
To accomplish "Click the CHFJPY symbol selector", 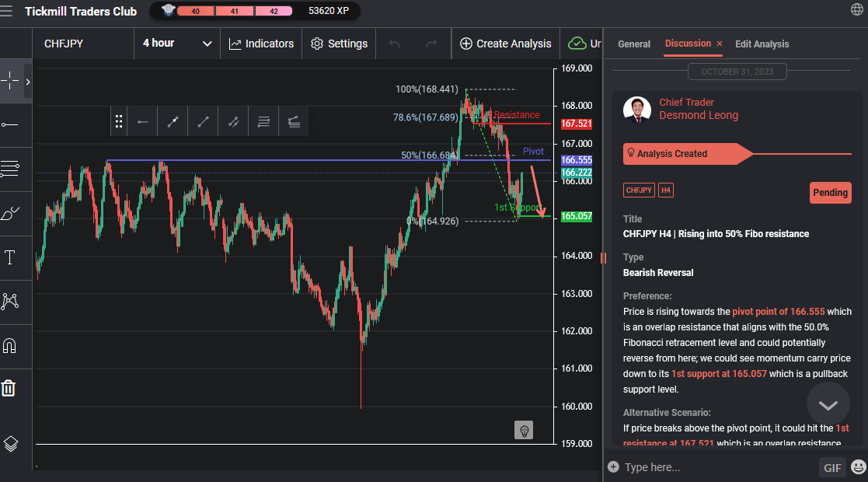I will [x=83, y=44].
